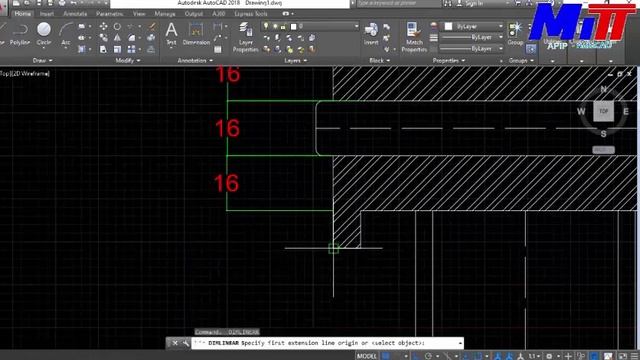Toggle the MODEL space button
This screenshot has width=640, height=360.
tap(367, 356)
